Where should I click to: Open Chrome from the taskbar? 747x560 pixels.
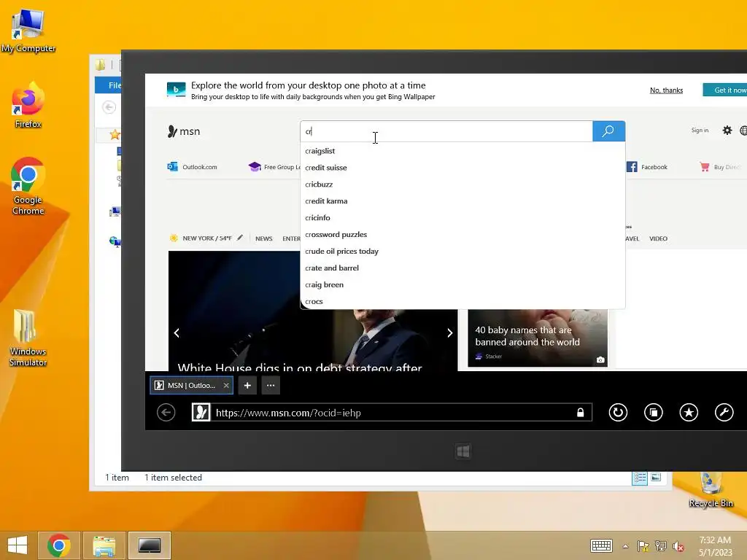[59, 545]
